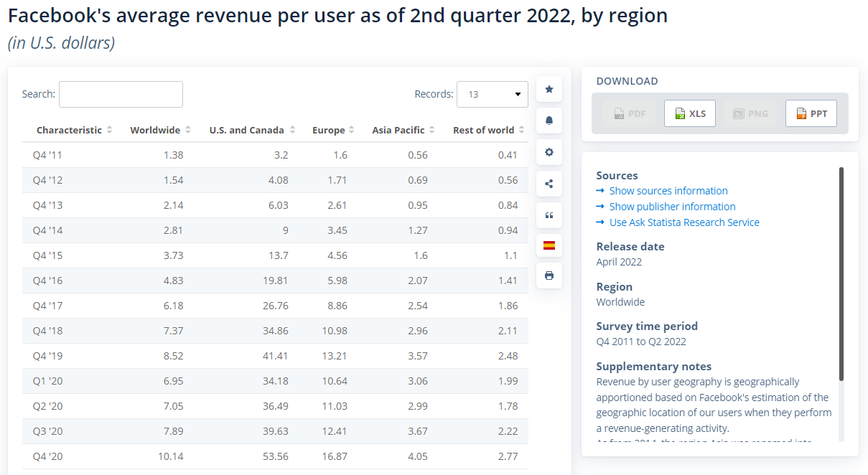Sort table by U.S. and Canada column
This screenshot has width=868, height=475.
tap(252, 130)
